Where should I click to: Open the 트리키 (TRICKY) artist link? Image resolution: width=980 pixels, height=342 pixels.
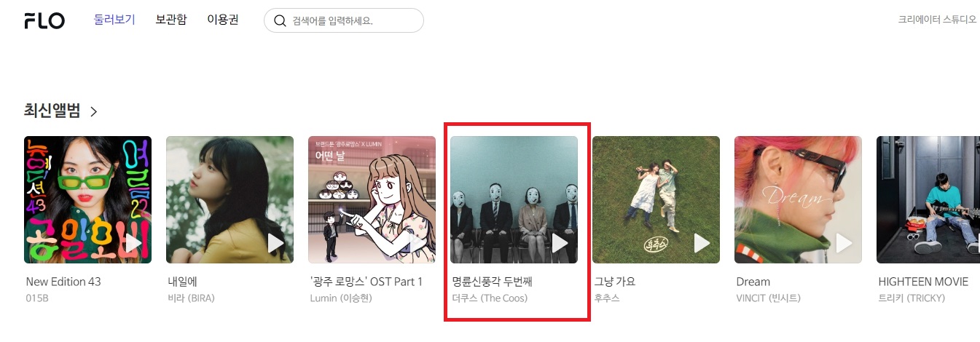pyautogui.click(x=912, y=298)
